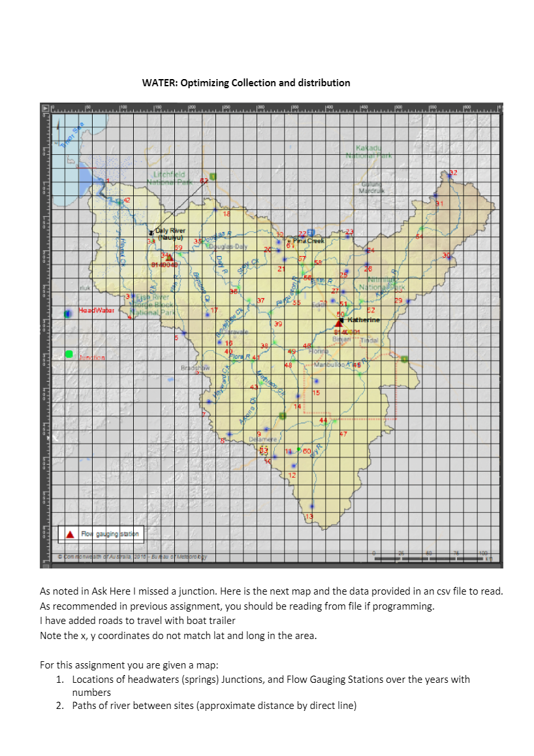Click the blue highway marker above Pine Creek

pyautogui.click(x=311, y=233)
